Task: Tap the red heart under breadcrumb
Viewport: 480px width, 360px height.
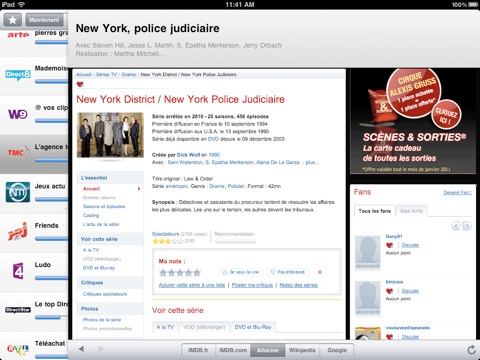Action: 80,84
